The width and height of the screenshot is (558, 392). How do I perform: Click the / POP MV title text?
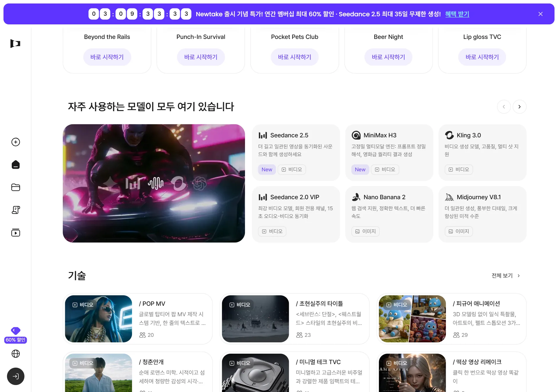pos(152,304)
